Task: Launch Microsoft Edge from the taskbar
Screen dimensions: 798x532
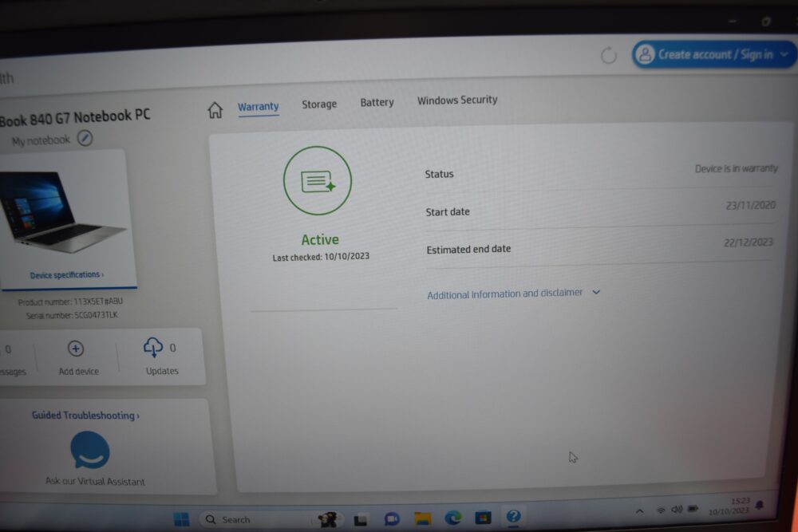Action: 453,518
